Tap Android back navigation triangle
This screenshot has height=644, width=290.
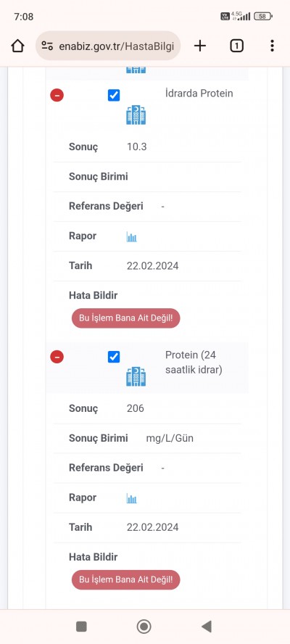[206, 627]
